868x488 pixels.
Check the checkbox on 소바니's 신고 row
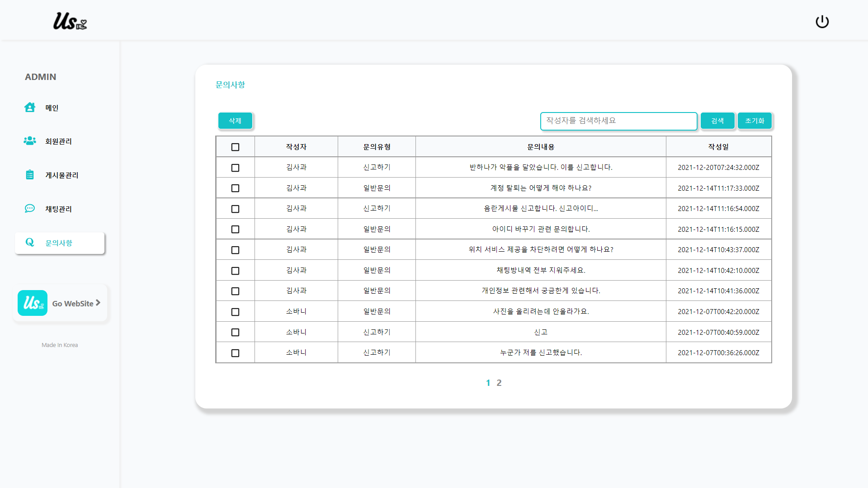[x=235, y=332]
